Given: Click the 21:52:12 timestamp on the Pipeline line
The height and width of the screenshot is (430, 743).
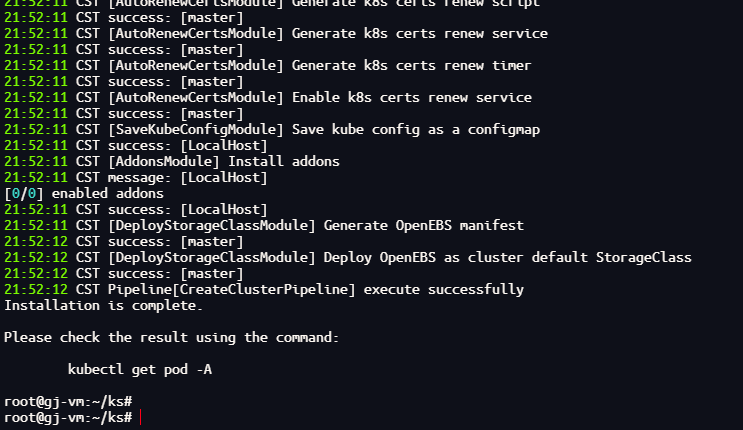Looking at the screenshot, I should [x=36, y=289].
